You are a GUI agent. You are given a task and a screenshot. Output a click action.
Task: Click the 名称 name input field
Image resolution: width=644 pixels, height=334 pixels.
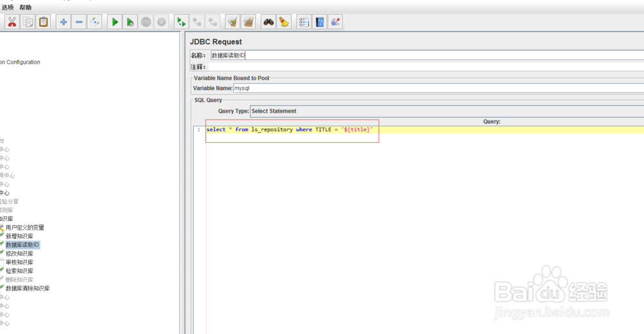pyautogui.click(x=427, y=55)
